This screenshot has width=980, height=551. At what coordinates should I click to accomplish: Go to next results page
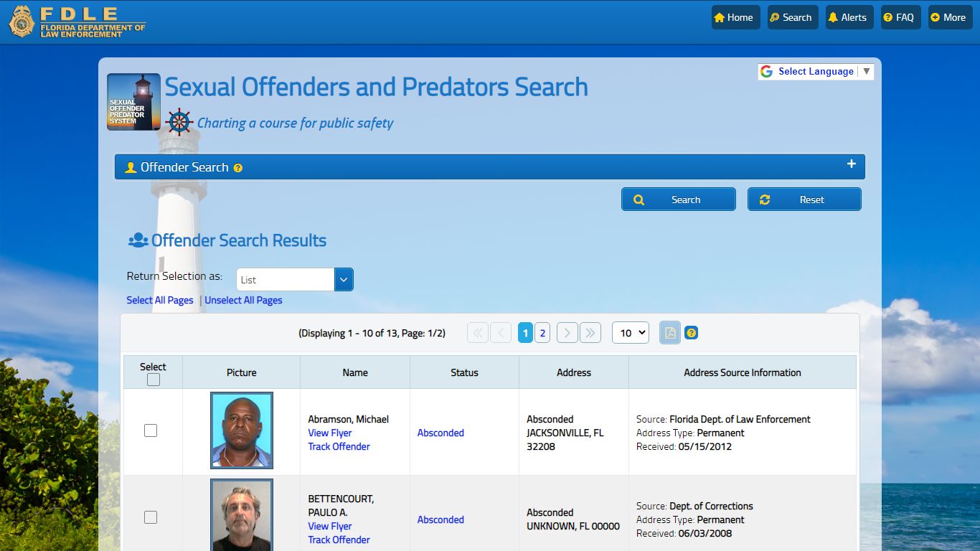[x=567, y=333]
